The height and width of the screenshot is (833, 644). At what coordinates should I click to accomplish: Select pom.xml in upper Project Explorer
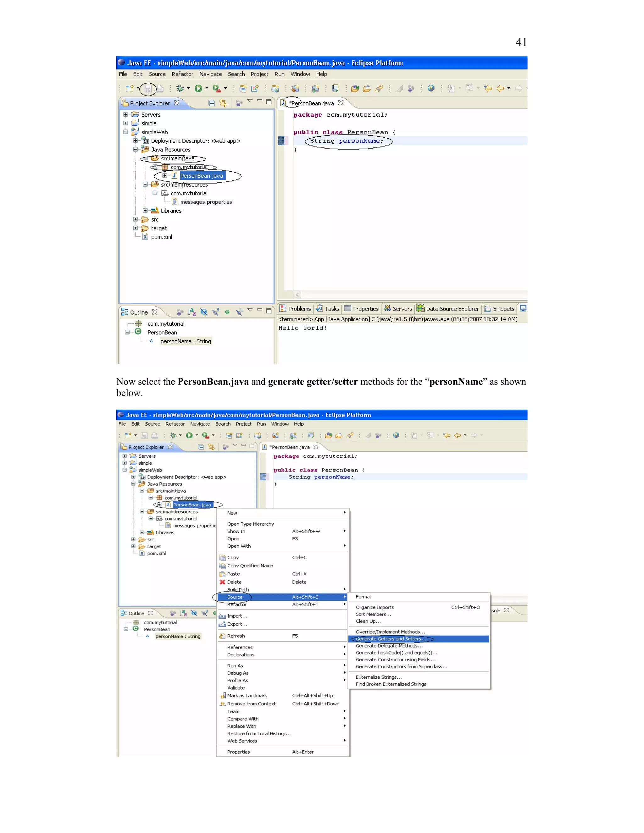[161, 237]
